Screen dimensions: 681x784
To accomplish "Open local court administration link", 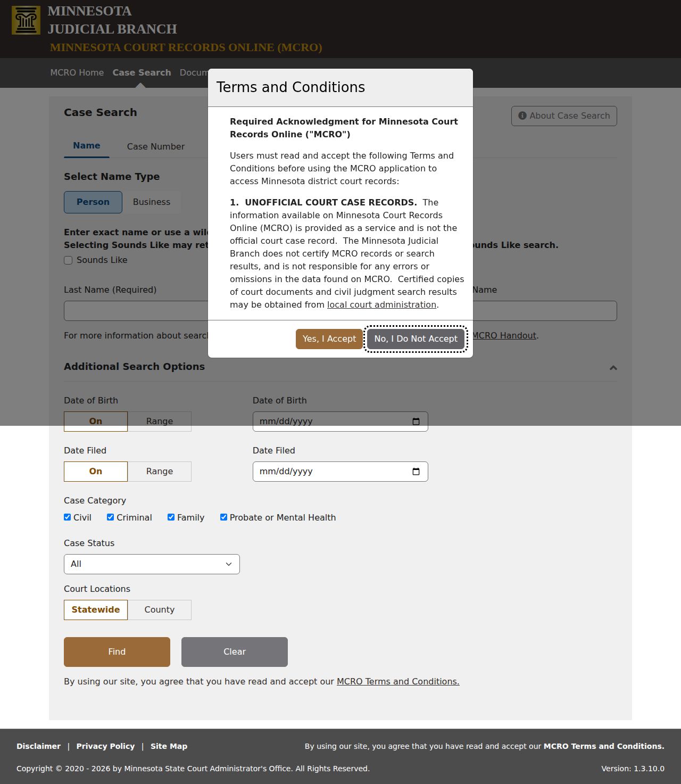I will click(381, 305).
